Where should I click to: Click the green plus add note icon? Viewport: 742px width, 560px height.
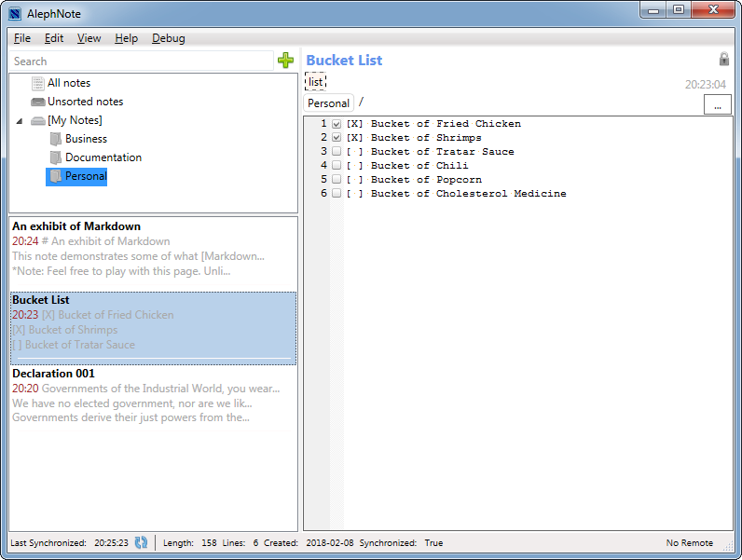tap(286, 61)
